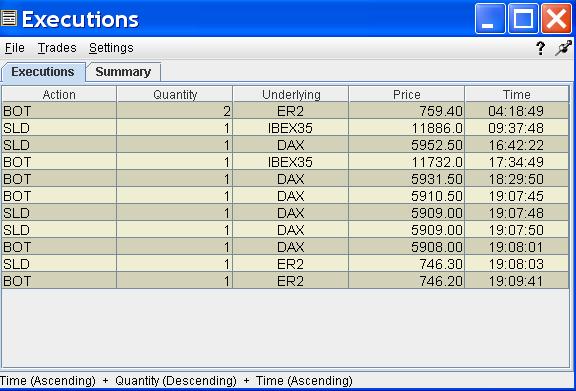The height and width of the screenshot is (391, 576).
Task: Sort by the Quantity column header
Action: click(175, 94)
